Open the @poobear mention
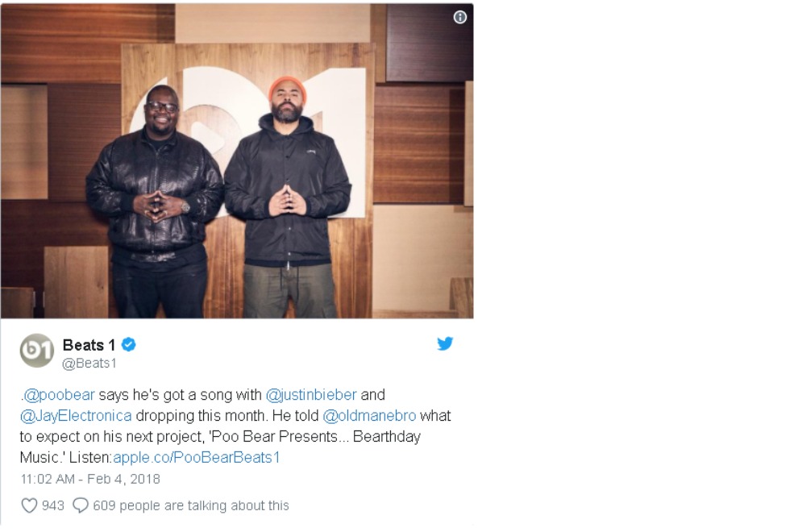The height and width of the screenshot is (532, 798). click(59, 394)
